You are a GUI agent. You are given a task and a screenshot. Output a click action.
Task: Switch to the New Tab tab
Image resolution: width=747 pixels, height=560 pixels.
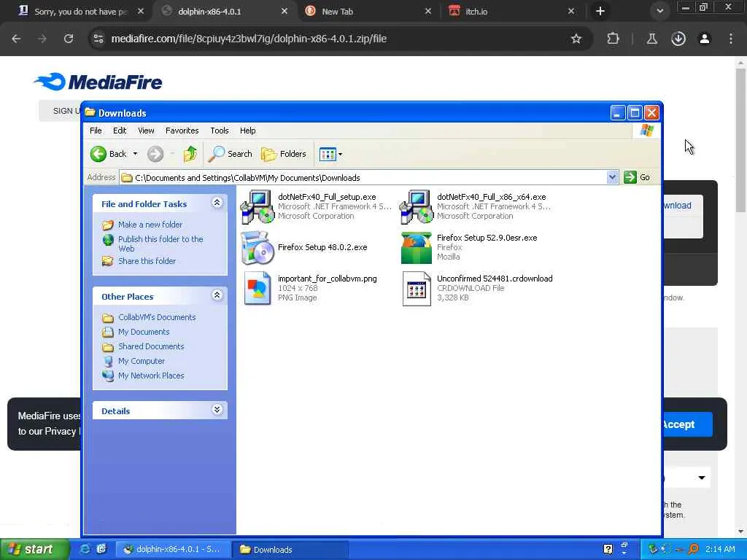coord(367,12)
